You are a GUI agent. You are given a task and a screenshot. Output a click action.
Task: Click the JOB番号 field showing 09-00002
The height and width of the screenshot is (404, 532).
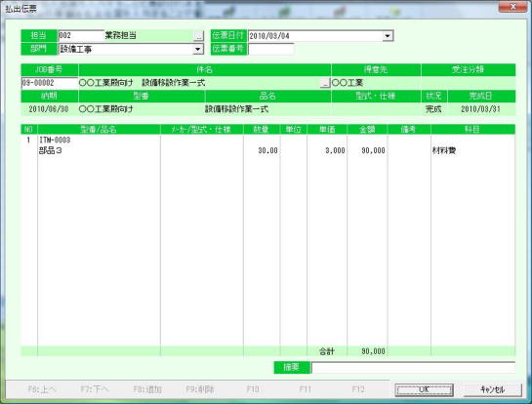pyautogui.click(x=50, y=83)
